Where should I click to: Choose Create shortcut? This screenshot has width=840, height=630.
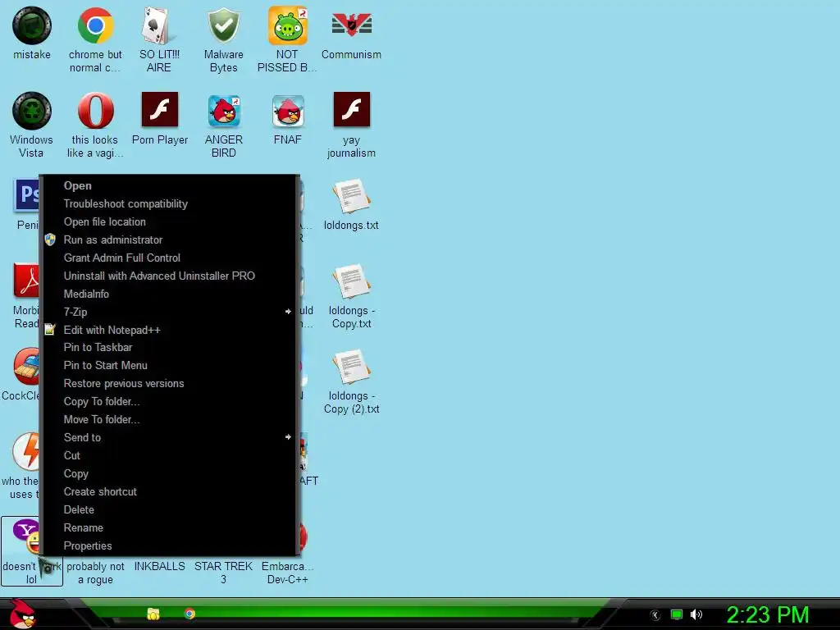[169, 492]
